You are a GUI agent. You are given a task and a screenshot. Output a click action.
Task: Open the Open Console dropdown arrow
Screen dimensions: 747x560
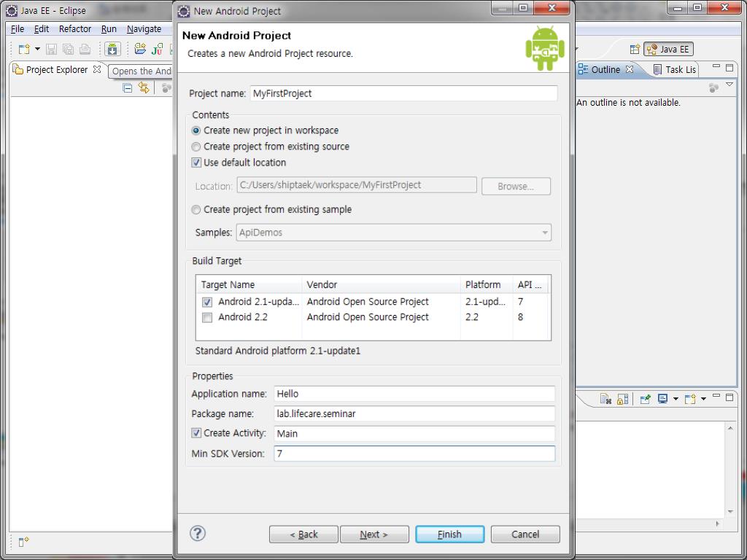click(x=703, y=399)
